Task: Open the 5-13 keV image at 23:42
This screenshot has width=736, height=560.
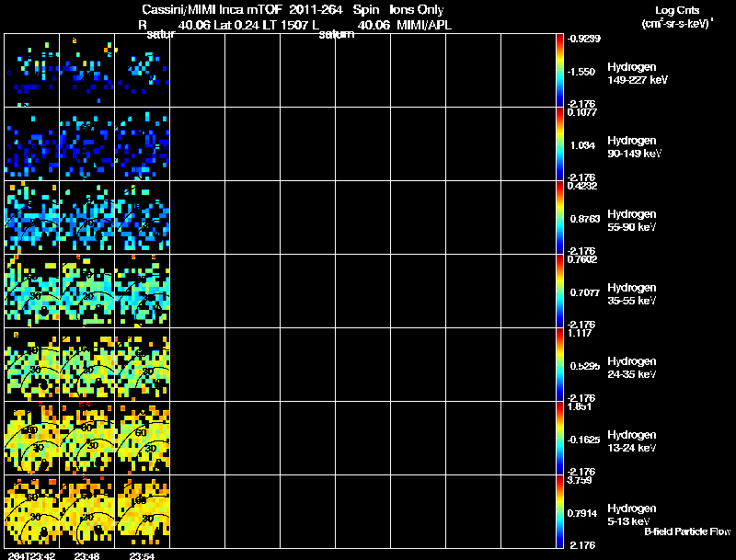Action: 32,511
